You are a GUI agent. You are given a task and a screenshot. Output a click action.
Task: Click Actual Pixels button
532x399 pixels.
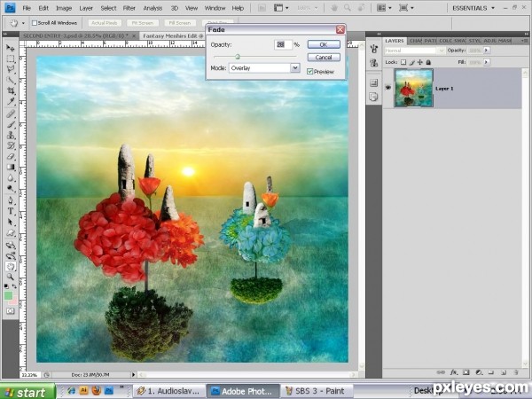pyautogui.click(x=105, y=23)
